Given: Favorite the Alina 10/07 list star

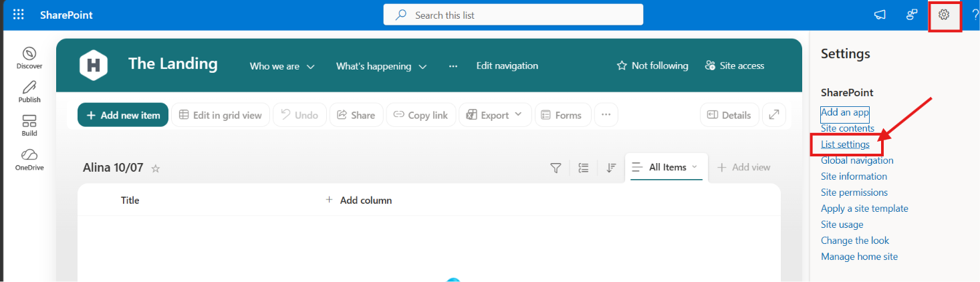Looking at the screenshot, I should tap(156, 168).
